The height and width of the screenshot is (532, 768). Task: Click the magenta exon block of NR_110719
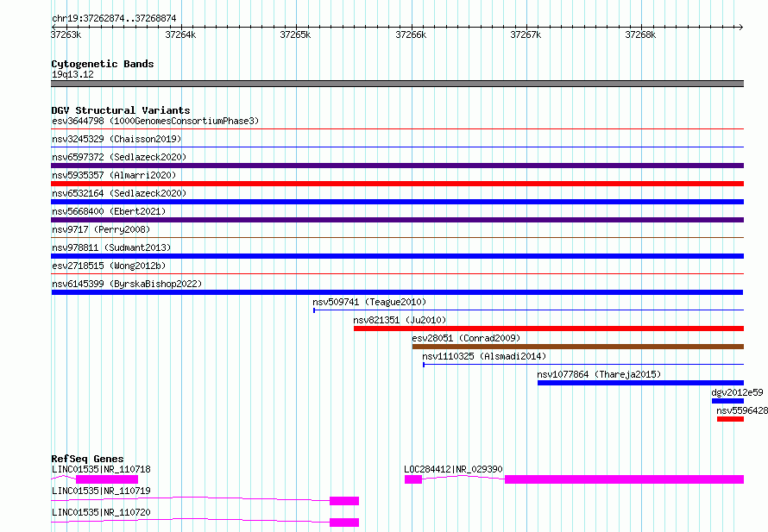coord(344,501)
